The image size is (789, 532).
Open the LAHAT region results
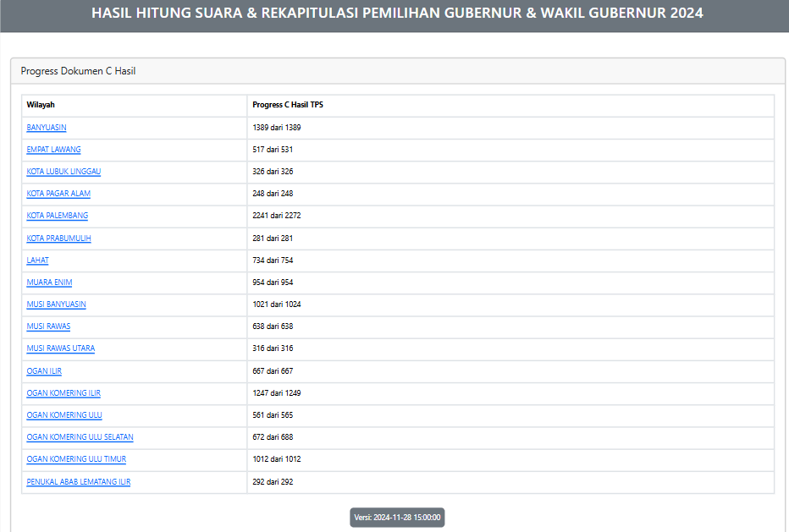click(37, 260)
